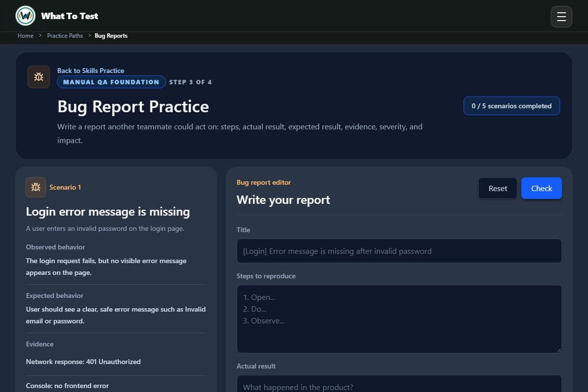
Task: Click the Network response: 401 Unauthorized text
Action: 83,362
